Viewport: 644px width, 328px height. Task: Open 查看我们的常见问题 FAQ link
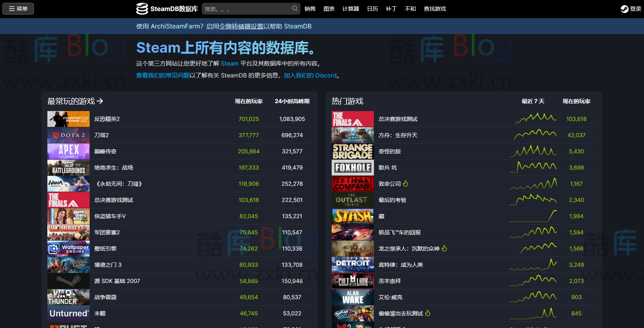(163, 75)
